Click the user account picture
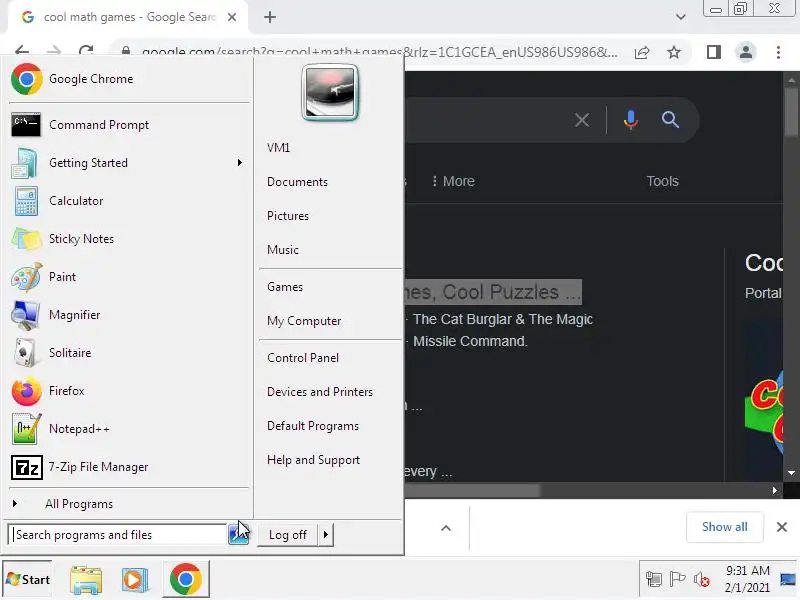Viewport: 800px width, 600px height. tap(330, 92)
